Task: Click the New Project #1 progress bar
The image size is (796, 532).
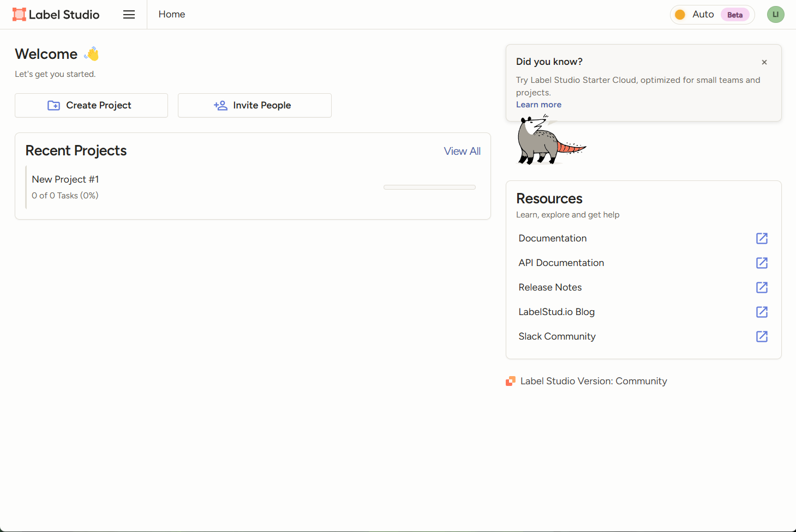Action: (x=429, y=187)
